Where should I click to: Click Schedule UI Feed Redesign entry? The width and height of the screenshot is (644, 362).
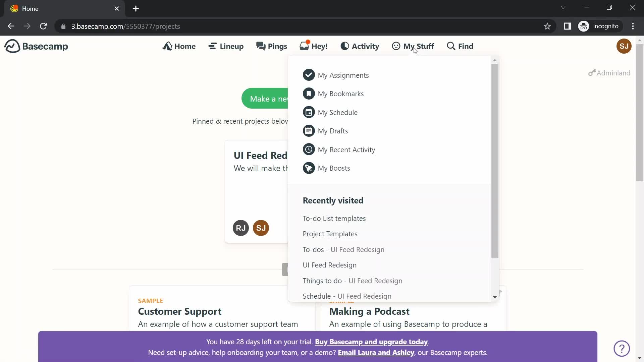pyautogui.click(x=346, y=296)
